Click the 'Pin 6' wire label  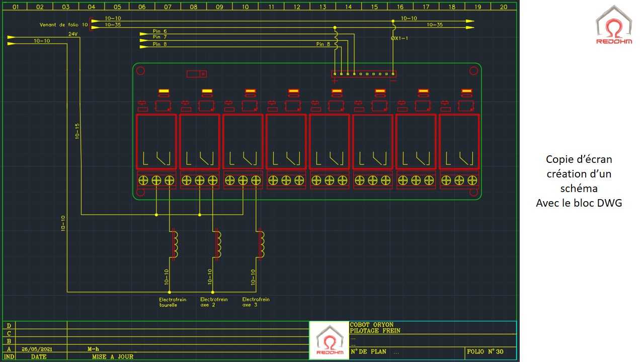[x=160, y=31]
